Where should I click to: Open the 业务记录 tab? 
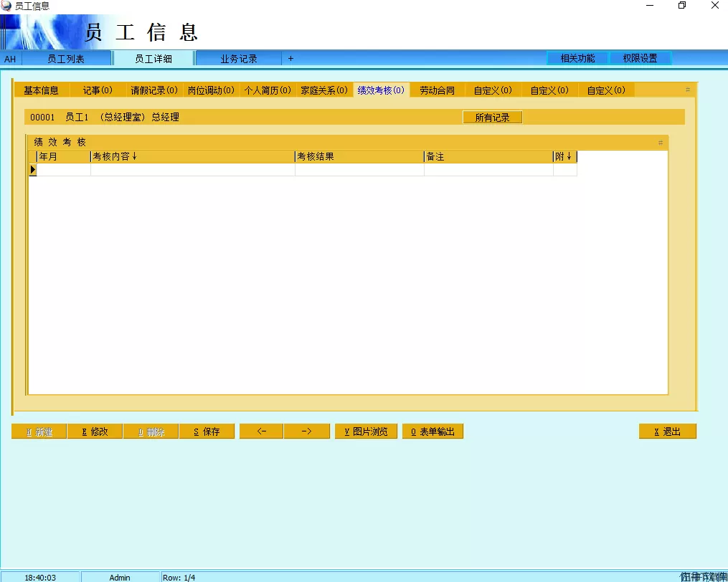coord(239,59)
